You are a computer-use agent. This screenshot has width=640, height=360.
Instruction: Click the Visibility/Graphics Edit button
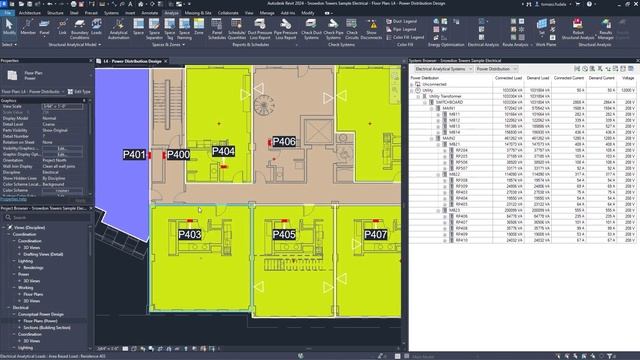62,149
